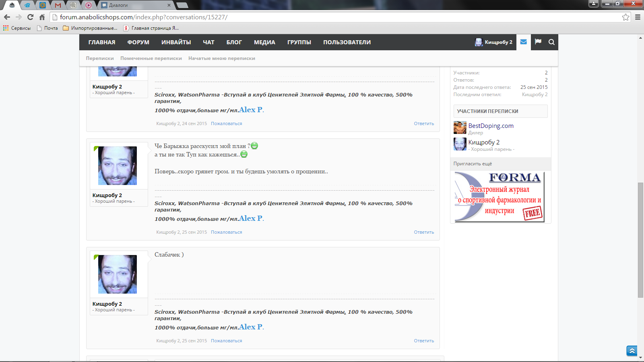Open the ПОЛЬЗОВАТЕЛИ navigation item
The width and height of the screenshot is (644, 362).
point(347,42)
